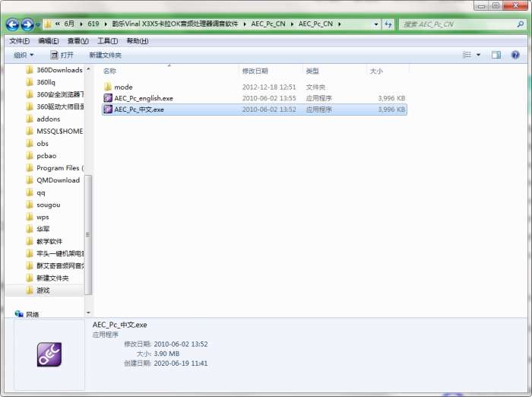Select 360llq folder in sidebar
The width and height of the screenshot is (532, 397).
pos(41,82)
